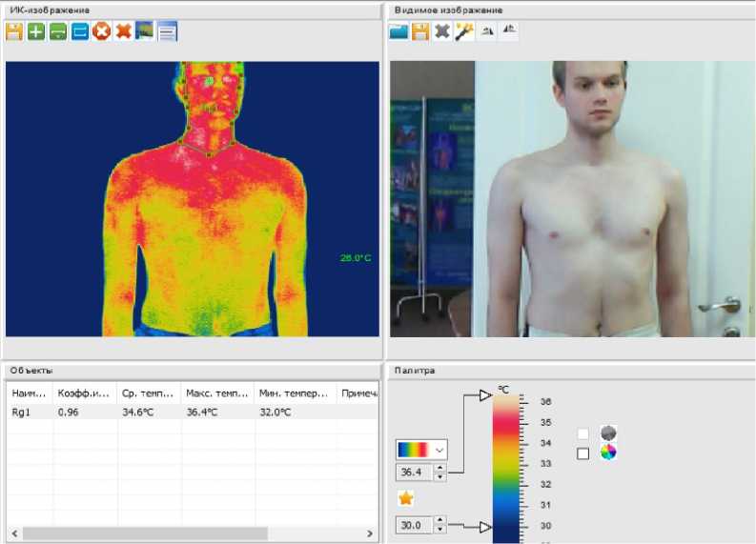Save the infrared image with yellow disk icon
The image size is (756, 544).
pos(14,31)
